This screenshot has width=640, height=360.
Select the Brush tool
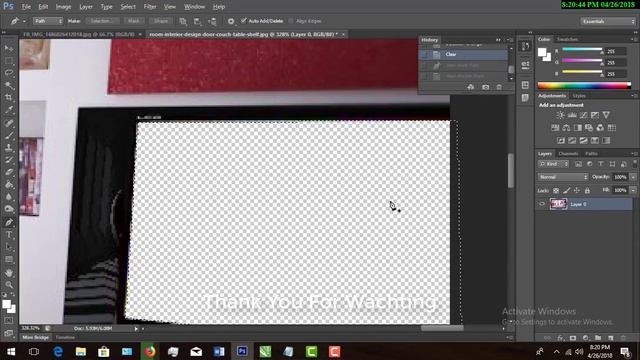click(x=9, y=135)
